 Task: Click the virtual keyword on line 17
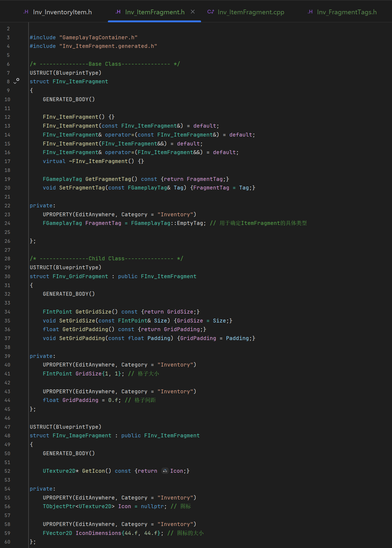coord(54,161)
